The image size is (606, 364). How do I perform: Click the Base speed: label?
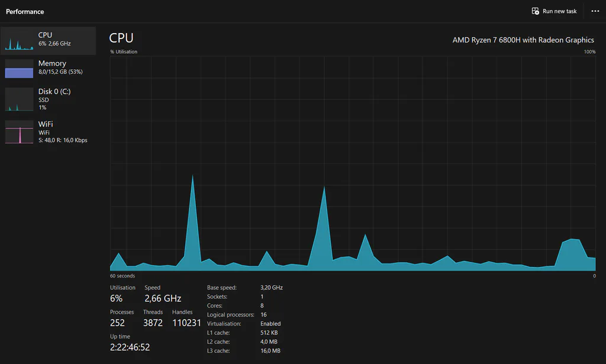click(222, 288)
